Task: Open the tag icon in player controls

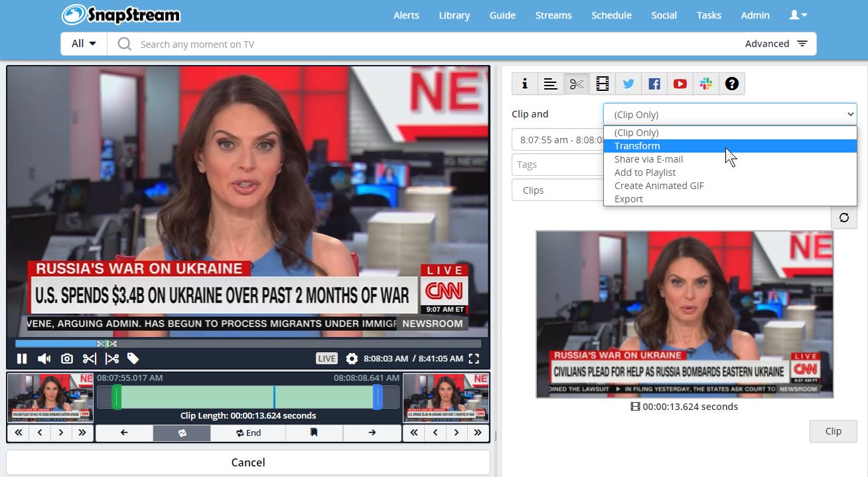Action: click(x=133, y=359)
